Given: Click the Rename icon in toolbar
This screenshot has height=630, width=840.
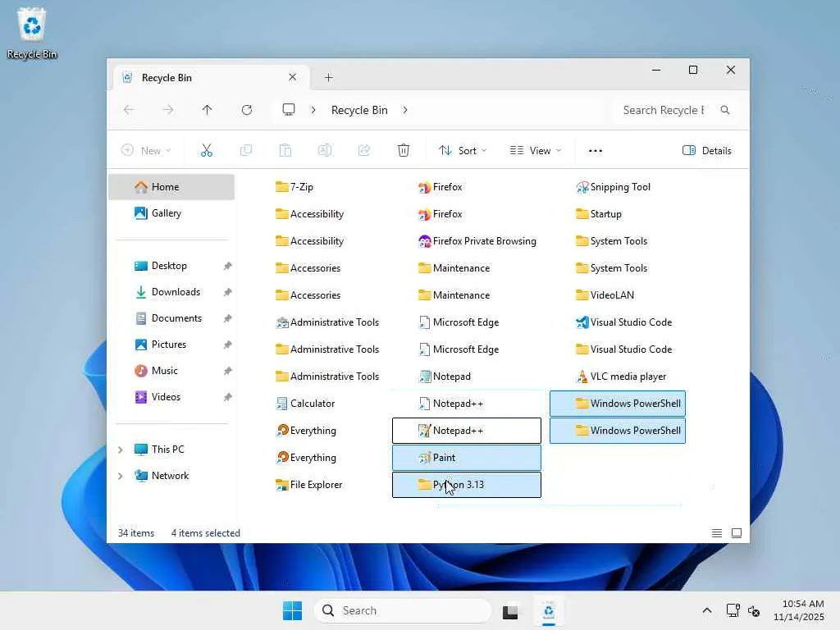Looking at the screenshot, I should coord(325,151).
